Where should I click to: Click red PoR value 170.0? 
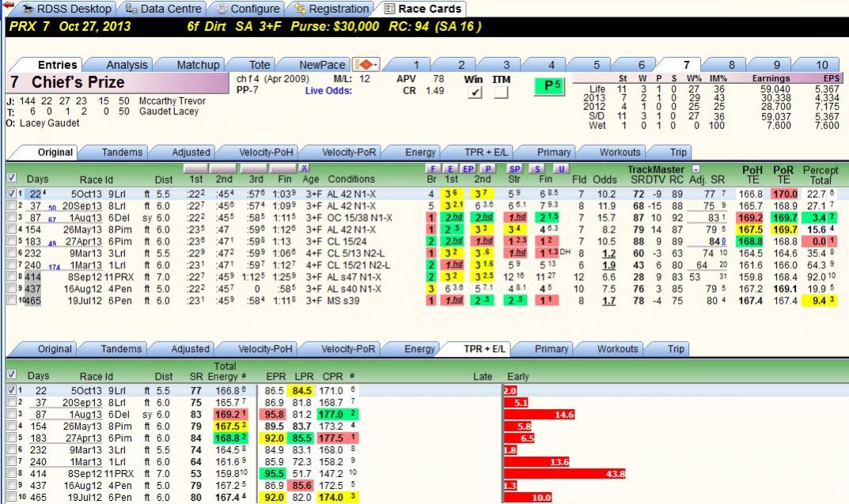[x=785, y=194]
